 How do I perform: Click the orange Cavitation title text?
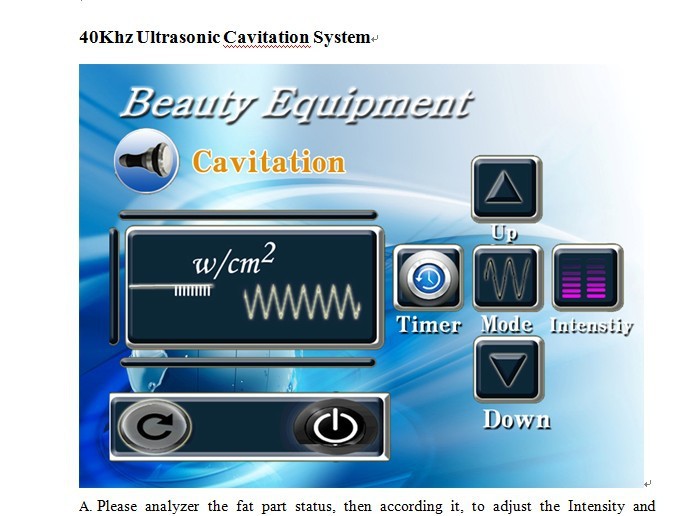[x=269, y=162]
